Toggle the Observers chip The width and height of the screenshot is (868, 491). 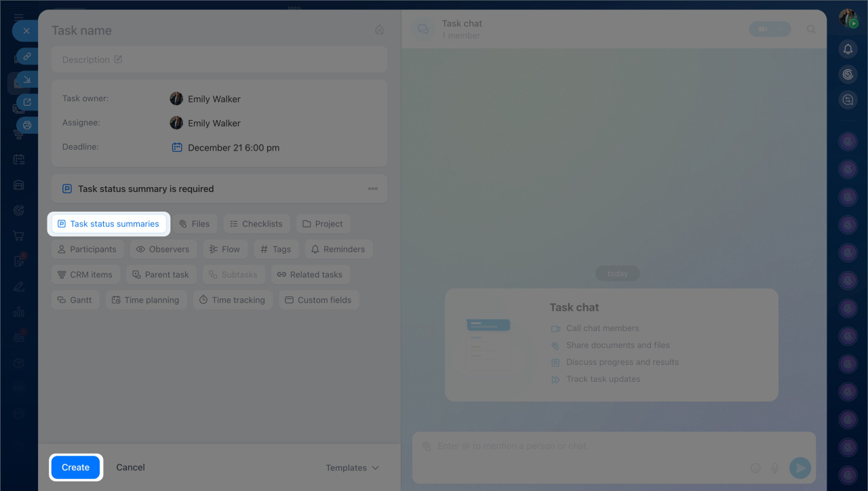[163, 249]
